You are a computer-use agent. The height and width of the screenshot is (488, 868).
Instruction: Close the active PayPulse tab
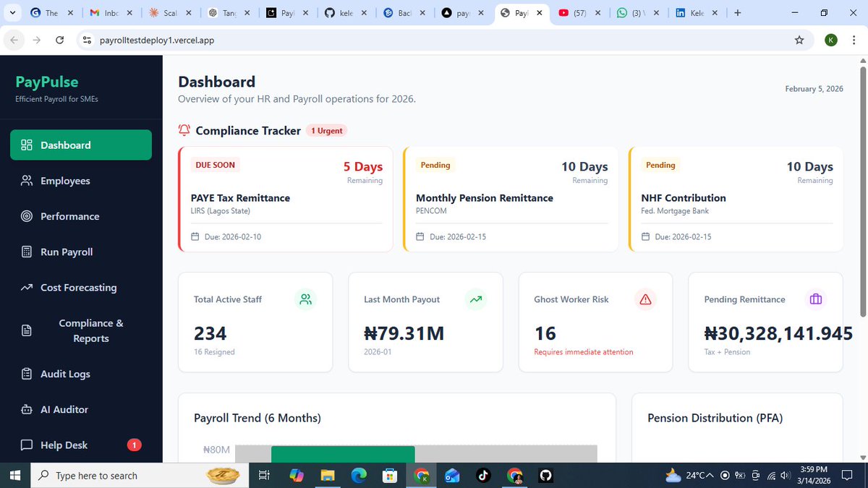(539, 13)
